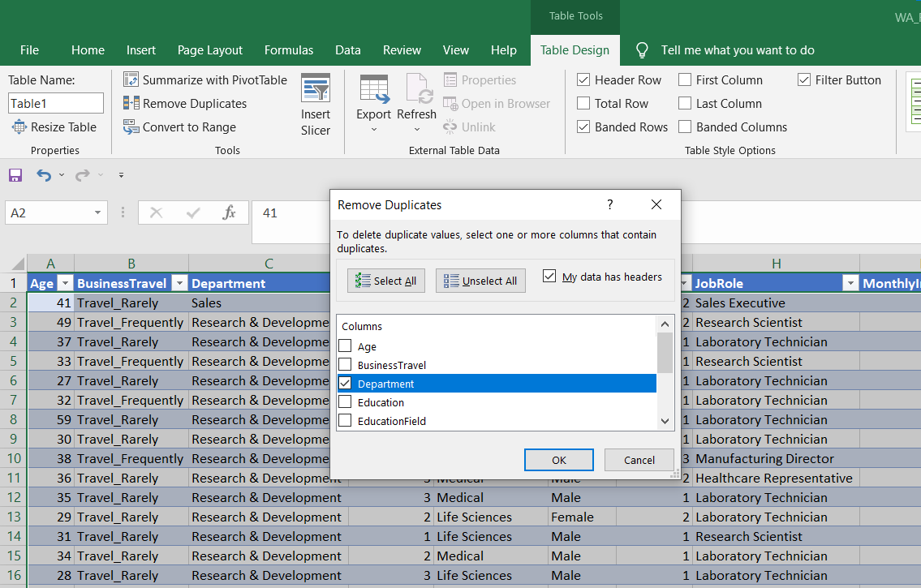The image size is (921, 588).
Task: Open the Page Layout tab
Action: click(x=210, y=49)
